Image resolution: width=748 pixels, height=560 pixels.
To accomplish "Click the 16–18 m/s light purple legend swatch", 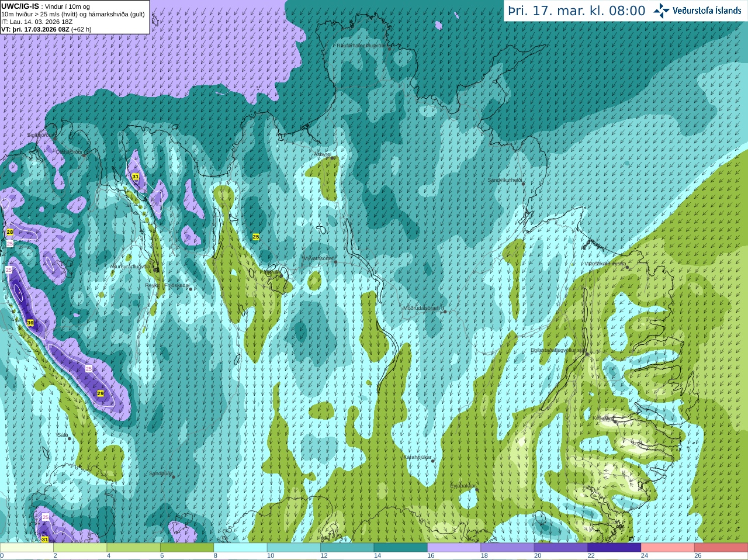I will click(x=454, y=548).
